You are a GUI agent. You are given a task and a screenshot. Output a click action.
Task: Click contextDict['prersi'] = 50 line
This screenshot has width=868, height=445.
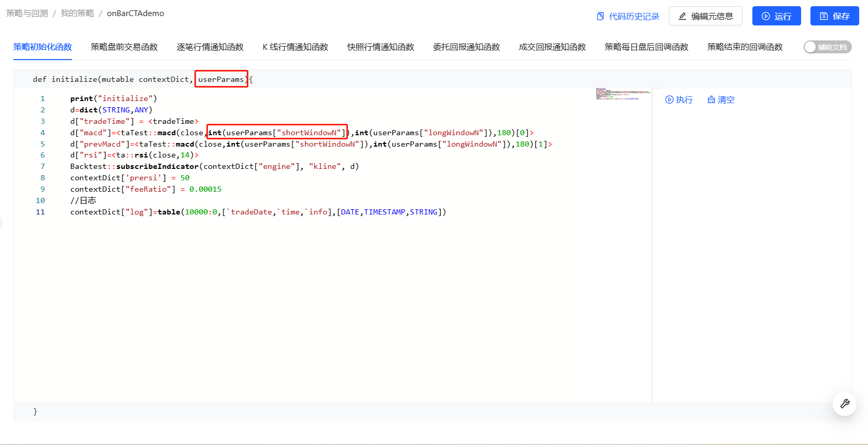pos(130,178)
